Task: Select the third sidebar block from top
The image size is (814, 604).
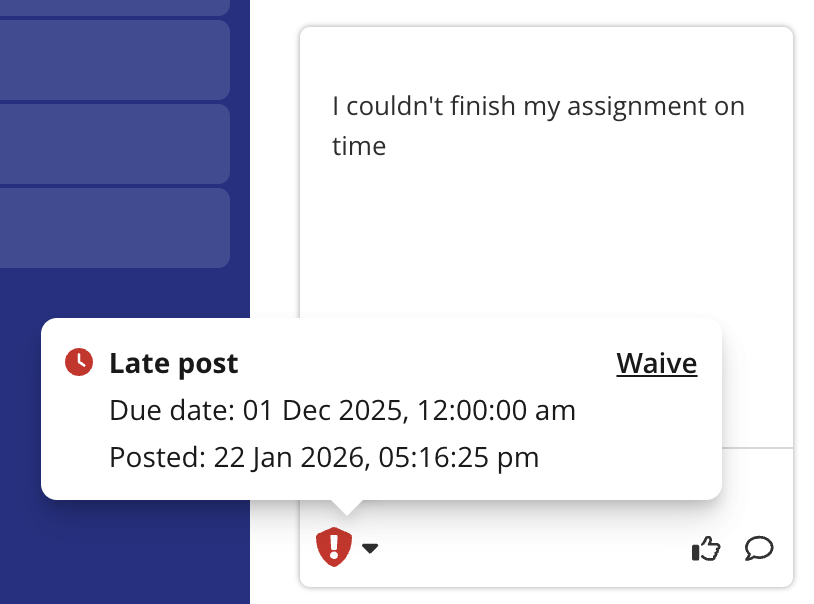Action: click(x=114, y=144)
